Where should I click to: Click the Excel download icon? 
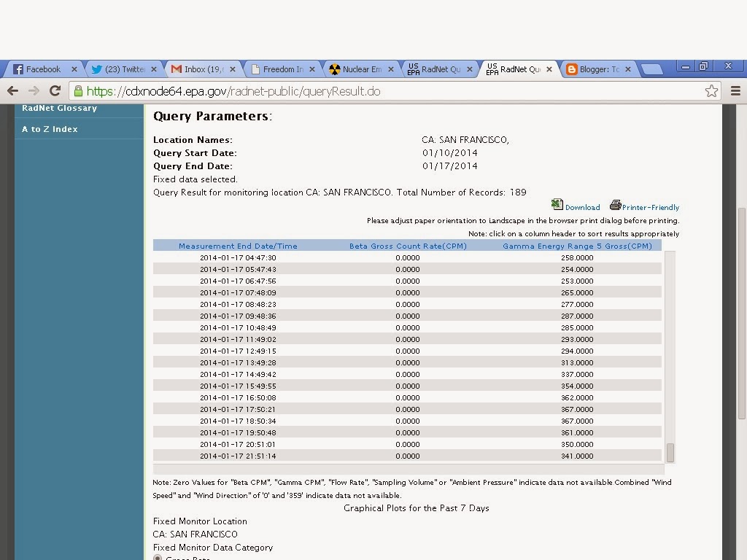[557, 205]
